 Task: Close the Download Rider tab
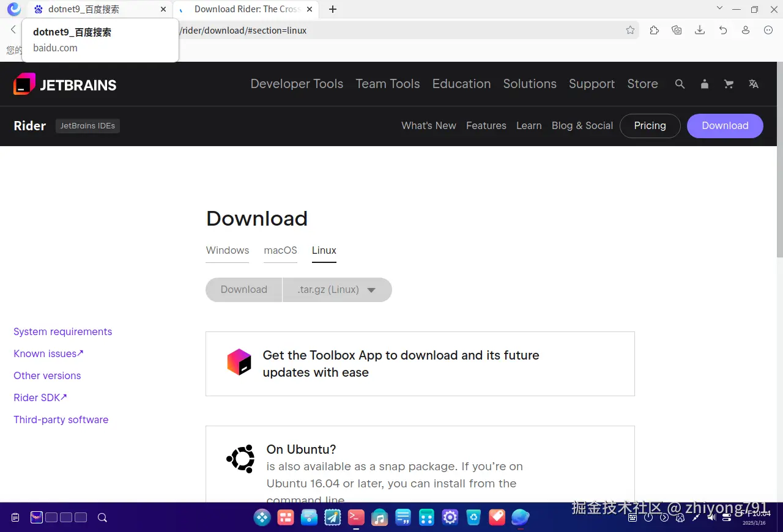pos(310,9)
